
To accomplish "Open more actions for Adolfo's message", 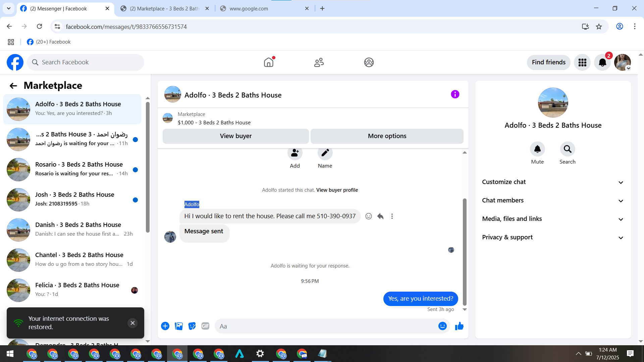I will click(392, 216).
